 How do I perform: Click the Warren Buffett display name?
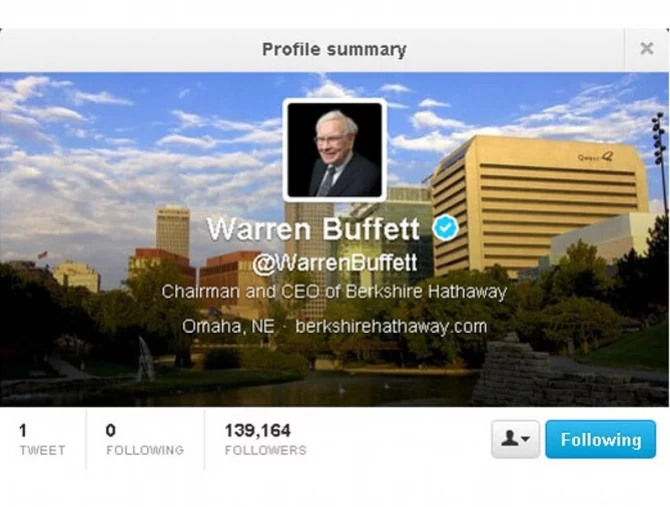point(313,229)
